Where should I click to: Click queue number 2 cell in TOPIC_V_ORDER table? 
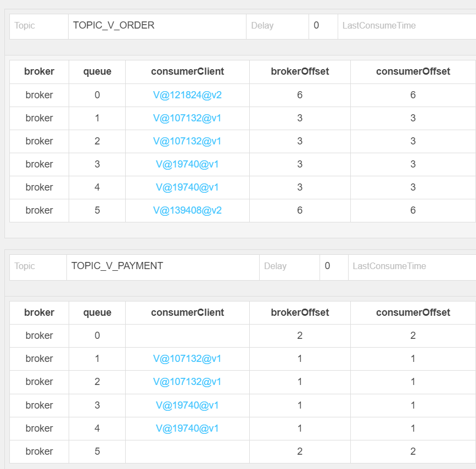[x=97, y=141]
